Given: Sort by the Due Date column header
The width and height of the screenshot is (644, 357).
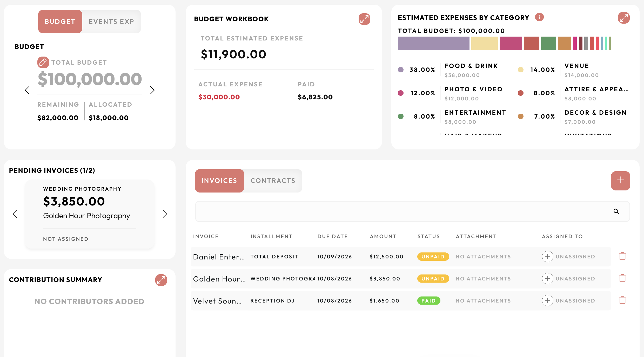Looking at the screenshot, I should (332, 236).
